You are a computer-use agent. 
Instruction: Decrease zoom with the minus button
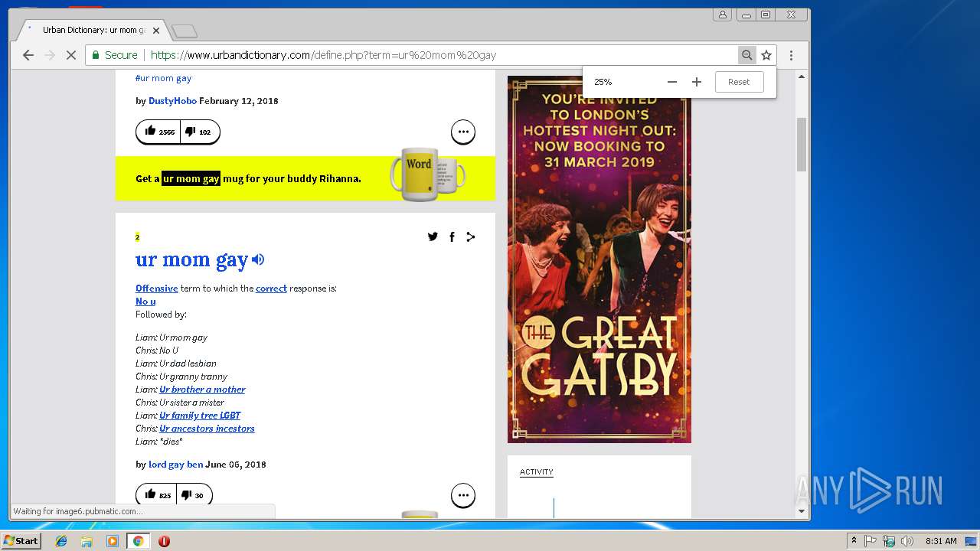[x=672, y=82]
